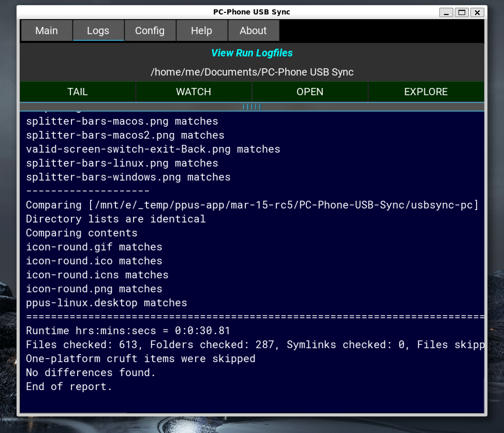Click the "Runtime hrs:mins:secs" log line
This screenshot has width=504, height=433.
pyautogui.click(x=128, y=331)
